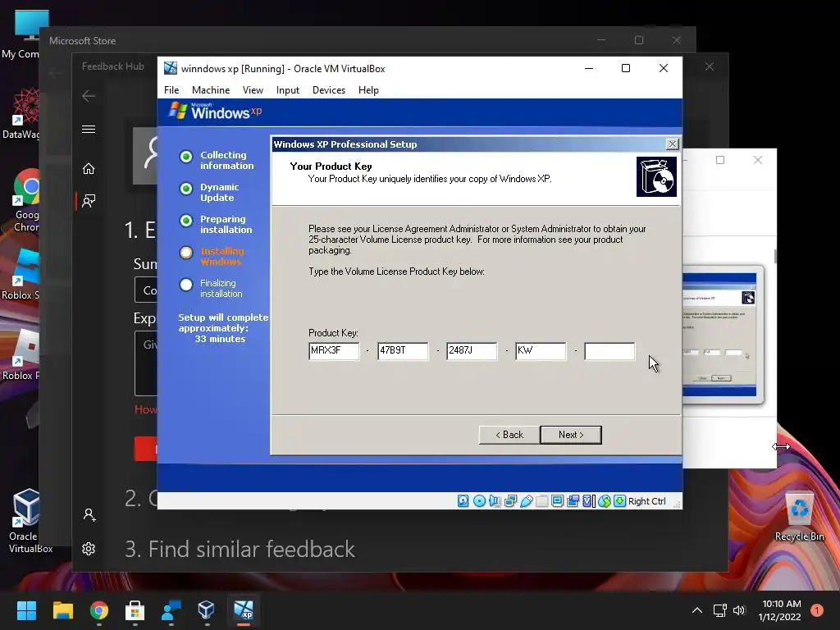Click the audio status icon in VirtualBox
Screen dimensions: 840x630
point(495,501)
